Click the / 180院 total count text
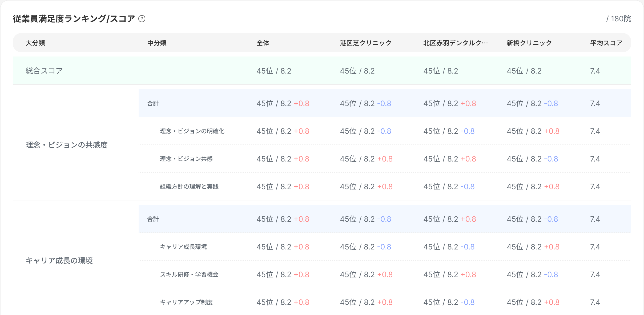 [x=618, y=19]
